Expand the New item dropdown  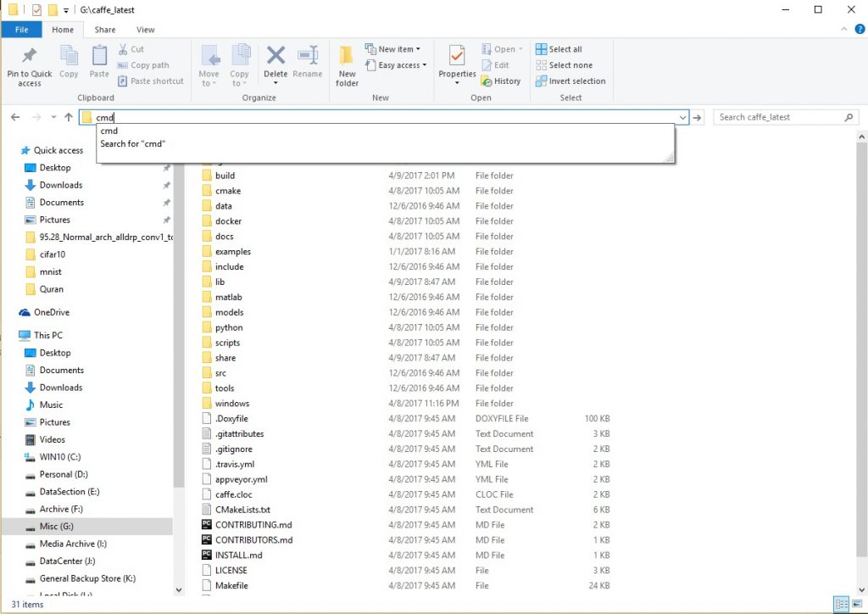[x=393, y=49]
